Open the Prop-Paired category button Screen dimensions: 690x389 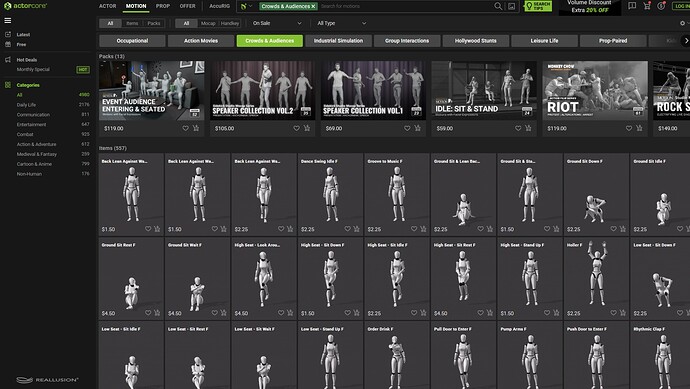[x=613, y=40]
